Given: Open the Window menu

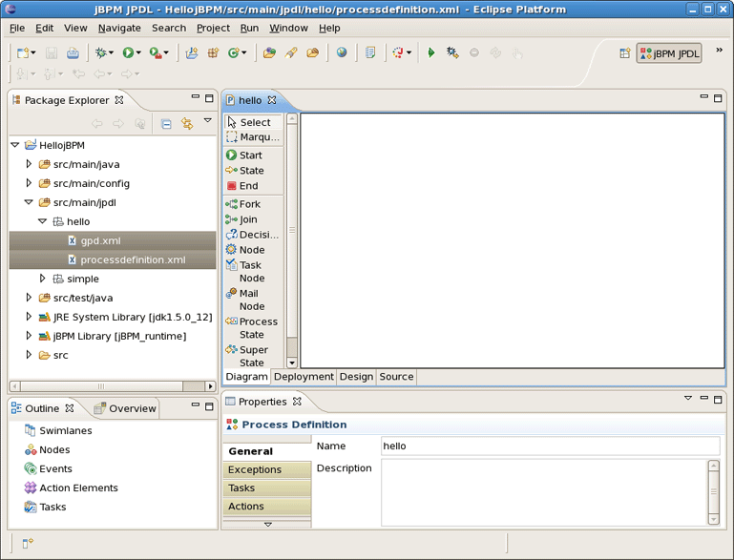Looking at the screenshot, I should [288, 28].
